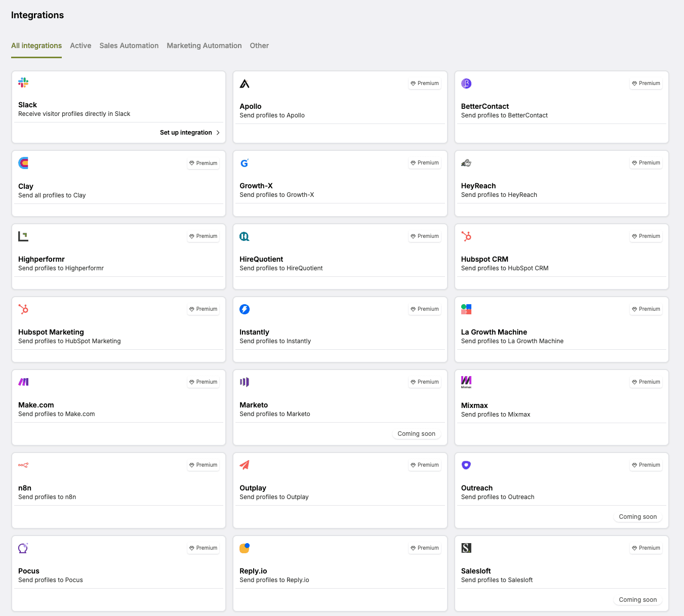
Task: Click the Clay logo icon
Action: [x=23, y=162]
